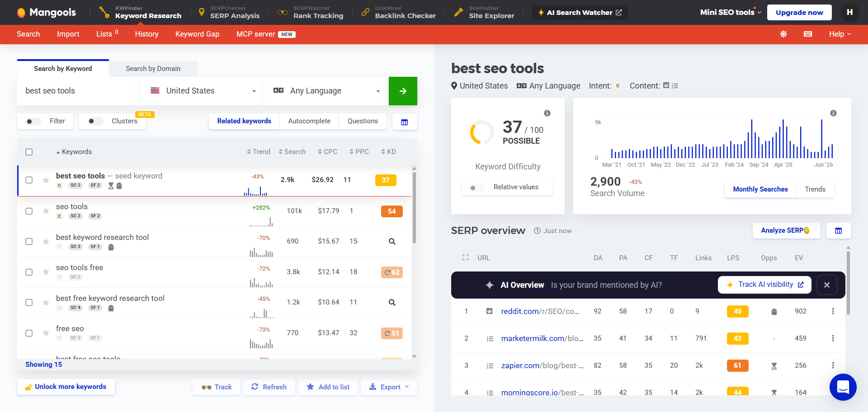
Task: Toggle the Clusters switch
Action: point(95,122)
